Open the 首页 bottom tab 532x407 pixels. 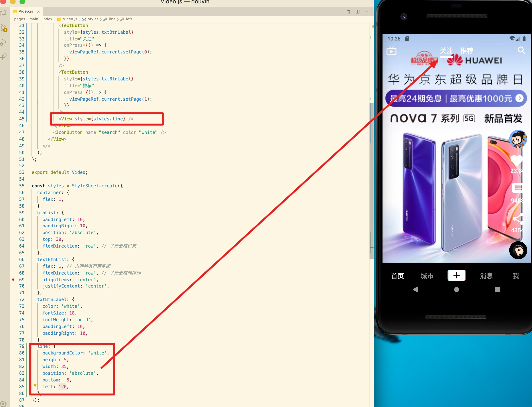pyautogui.click(x=397, y=276)
